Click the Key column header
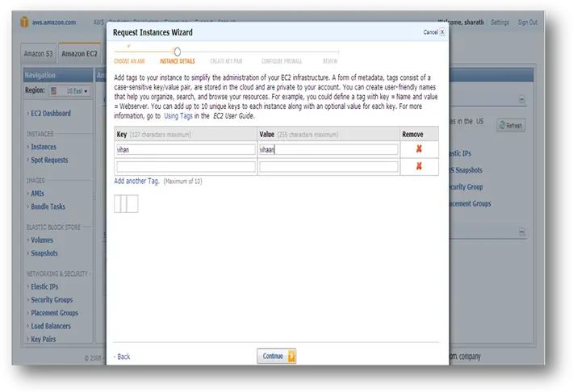The image size is (573, 392). point(186,134)
